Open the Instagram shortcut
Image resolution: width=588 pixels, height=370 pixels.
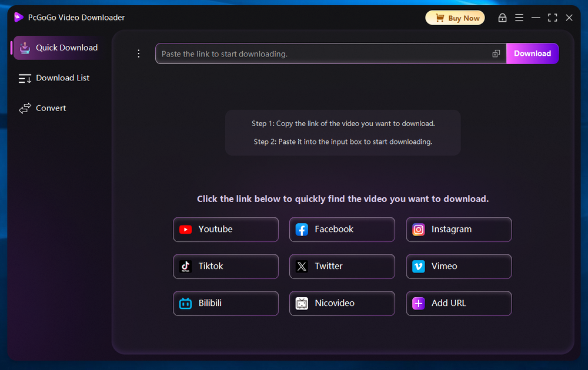point(459,229)
